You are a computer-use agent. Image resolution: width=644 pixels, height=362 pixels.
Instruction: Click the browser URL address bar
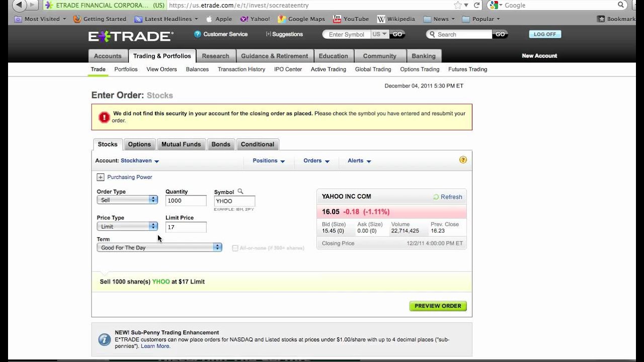tap(309, 5)
